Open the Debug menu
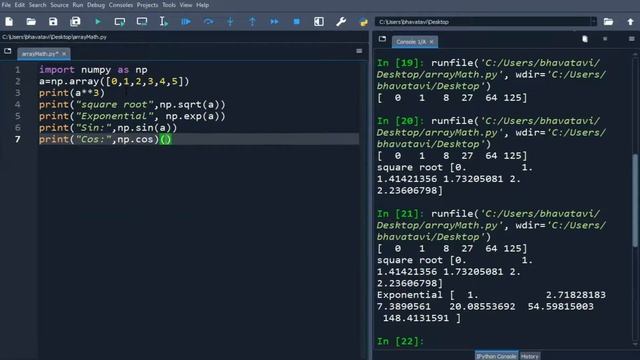The width and height of the screenshot is (640, 360). (x=96, y=5)
